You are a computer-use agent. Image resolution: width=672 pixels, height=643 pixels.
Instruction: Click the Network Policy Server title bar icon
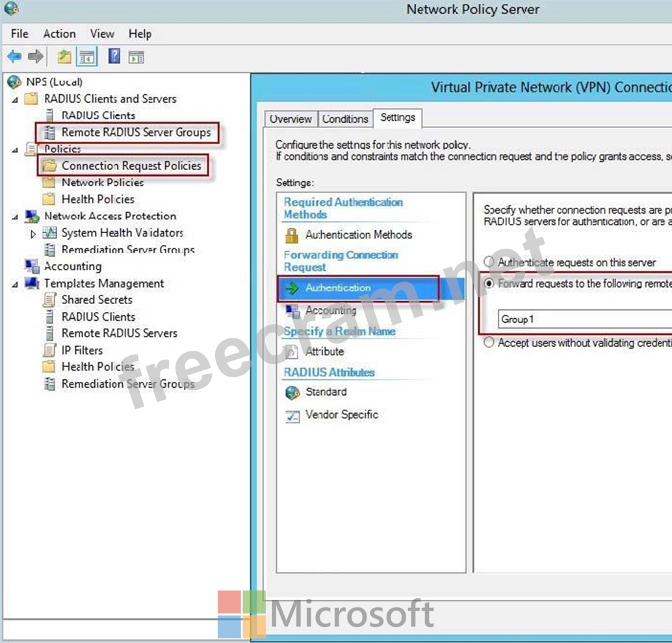(11, 8)
